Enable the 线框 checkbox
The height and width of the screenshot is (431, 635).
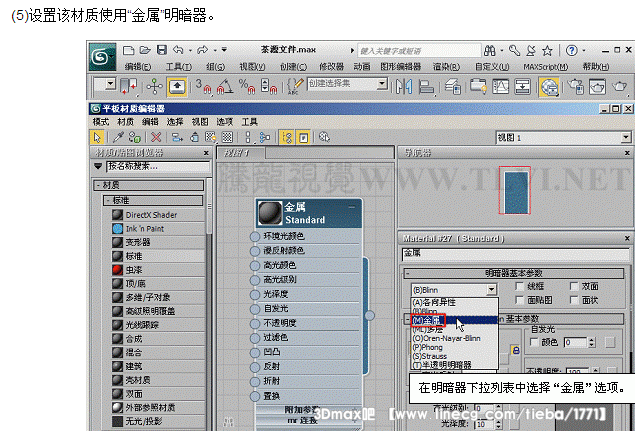[519, 286]
